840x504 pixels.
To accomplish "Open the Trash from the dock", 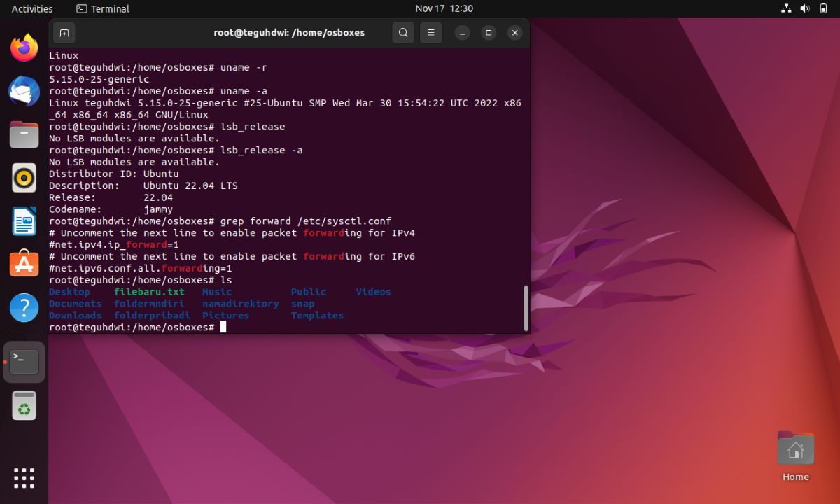I will [x=24, y=406].
